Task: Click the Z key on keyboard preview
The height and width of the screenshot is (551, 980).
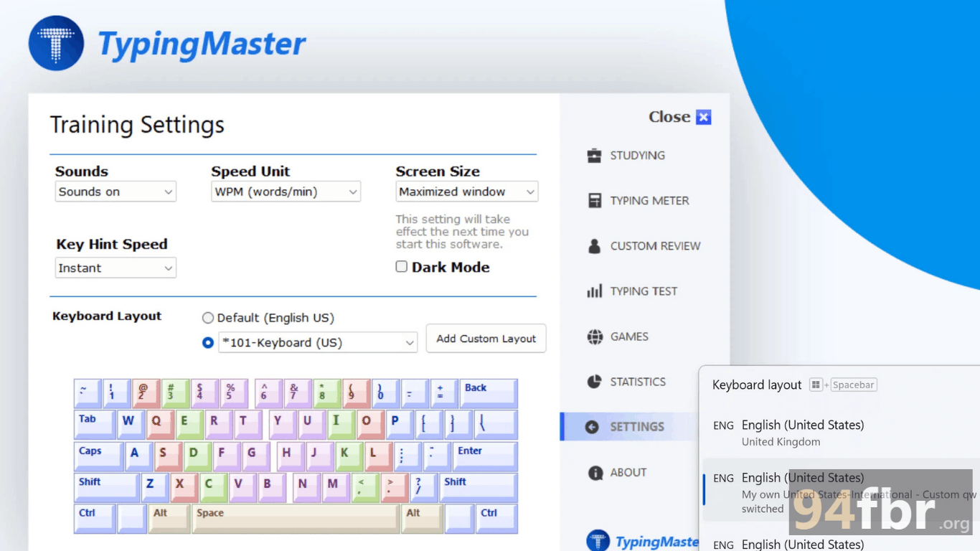Action: [154, 487]
